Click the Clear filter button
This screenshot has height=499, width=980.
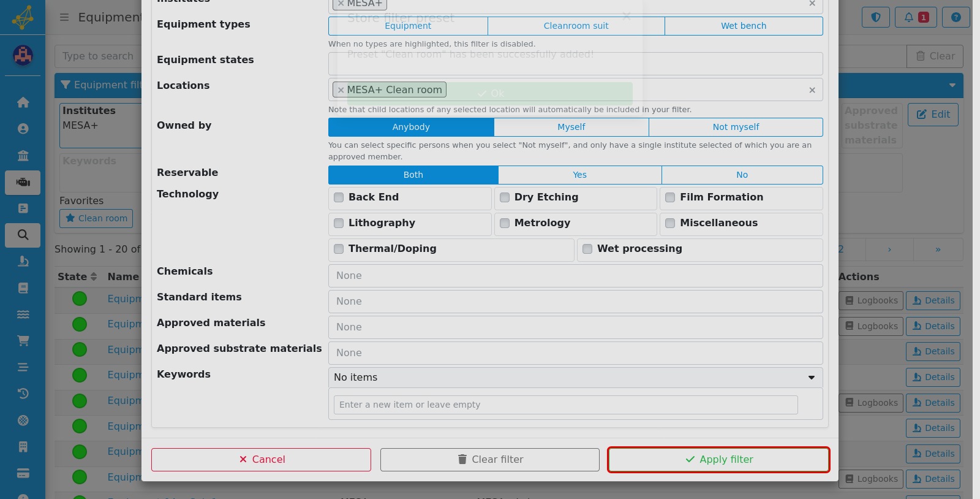coord(490,460)
